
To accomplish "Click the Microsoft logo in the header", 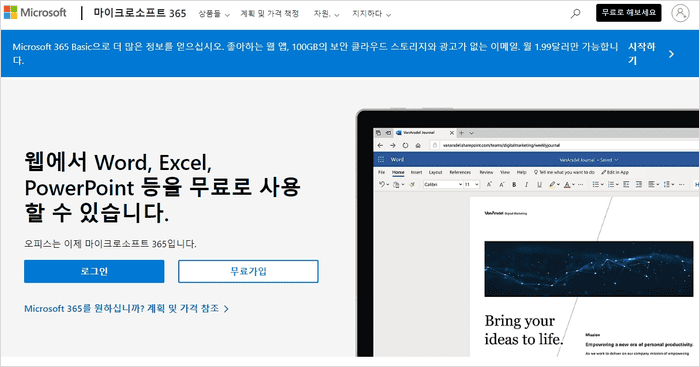I will [35, 13].
